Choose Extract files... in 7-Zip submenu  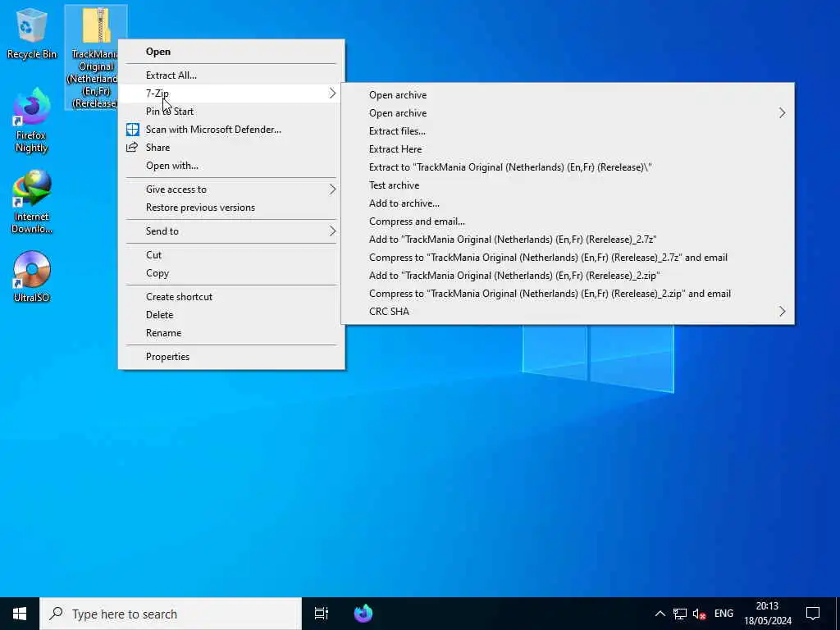(568, 131)
